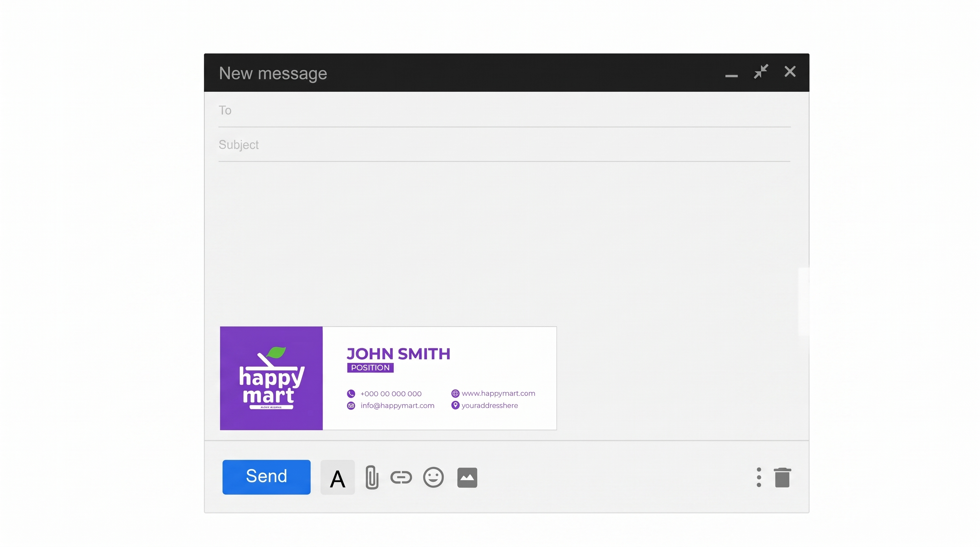This screenshot has height=547, width=980.
Task: Click the blue Send button
Action: click(x=266, y=476)
